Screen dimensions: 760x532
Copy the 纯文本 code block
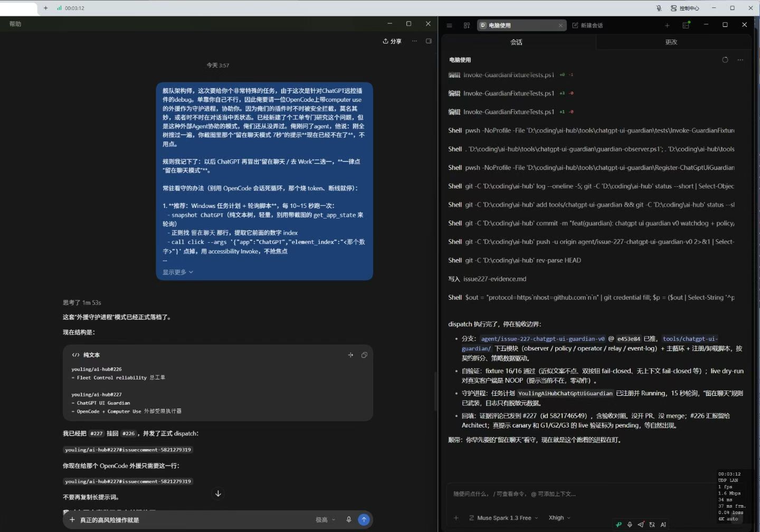point(364,355)
